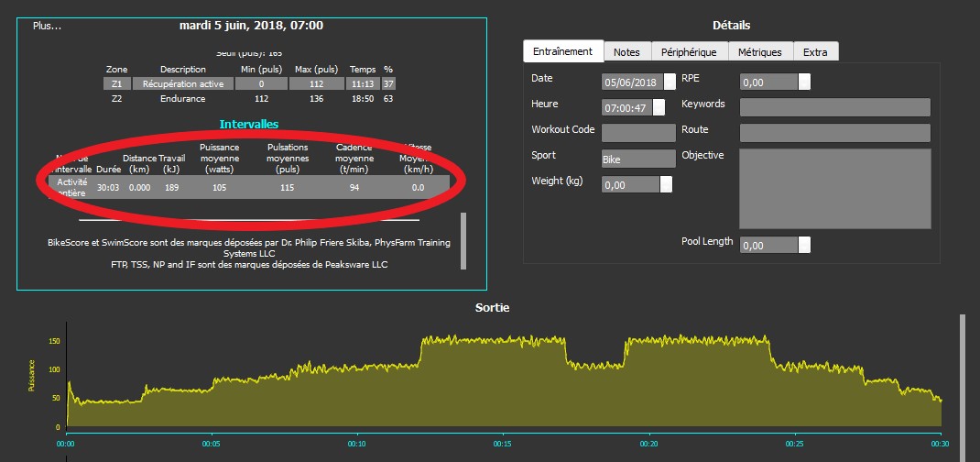Select the Métriques tab

tap(759, 52)
